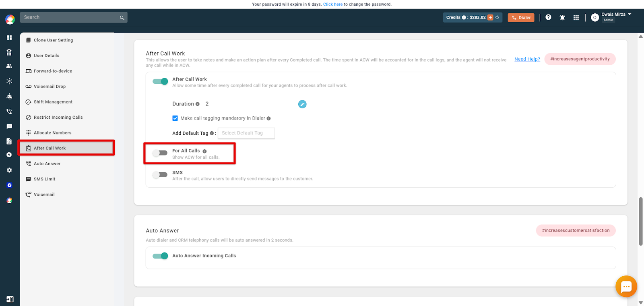Click the scrollbar down arrow
Screen dimensions: 644x306
pyautogui.click(x=641, y=303)
